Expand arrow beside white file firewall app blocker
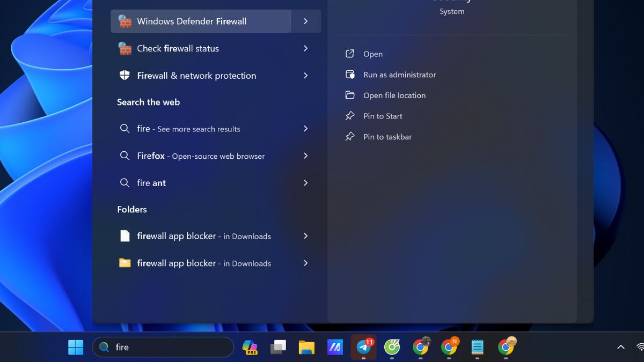This screenshot has height=362, width=644. point(305,236)
